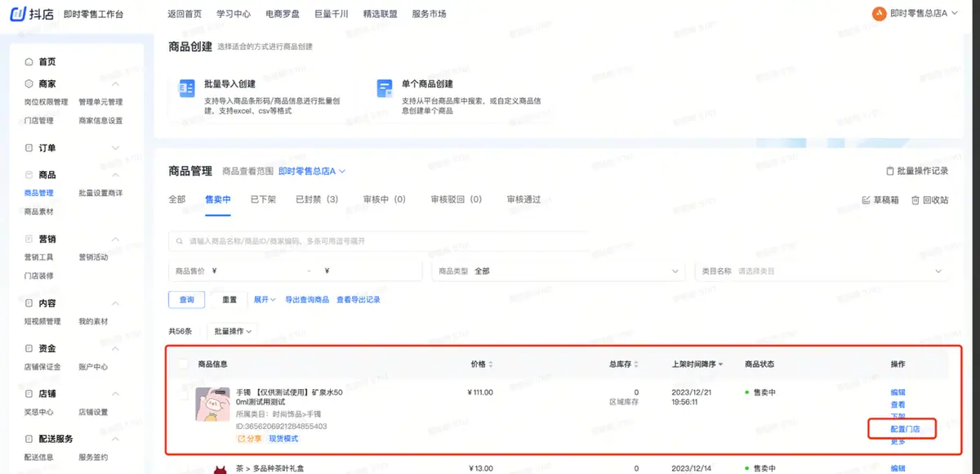Open the 商品类型 dropdown
Image resolution: width=980 pixels, height=474 pixels.
click(559, 271)
